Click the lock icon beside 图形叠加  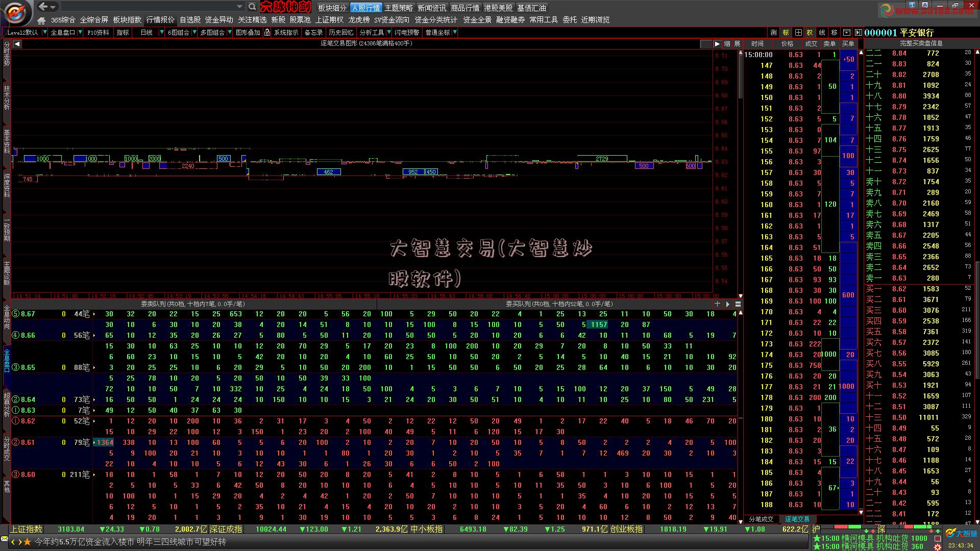tap(267, 32)
